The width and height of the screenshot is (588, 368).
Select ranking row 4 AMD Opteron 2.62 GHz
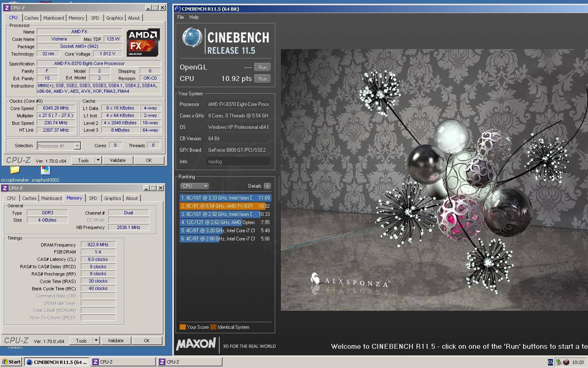(225, 222)
